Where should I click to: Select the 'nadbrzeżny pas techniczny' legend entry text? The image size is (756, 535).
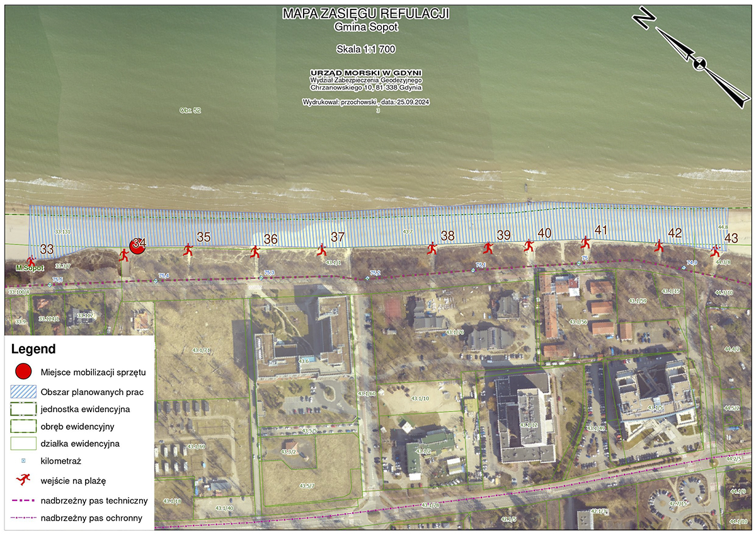pos(94,501)
